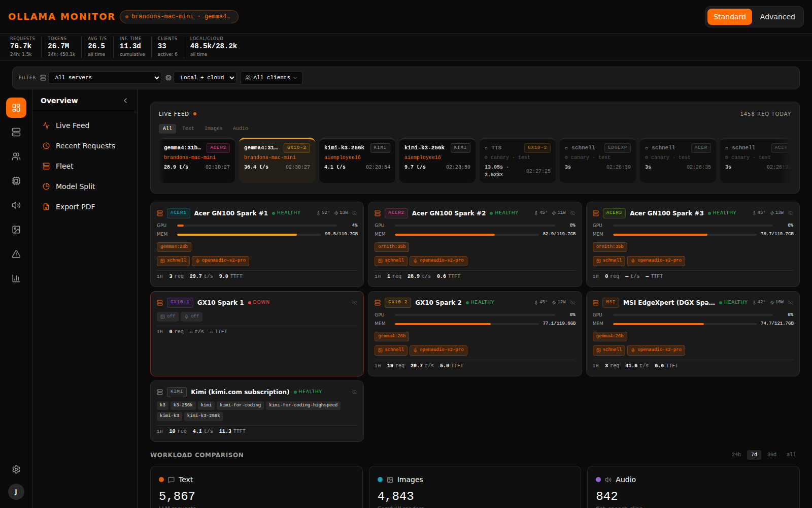Click the server icon on MSI EdgeXpert card

(x=596, y=303)
